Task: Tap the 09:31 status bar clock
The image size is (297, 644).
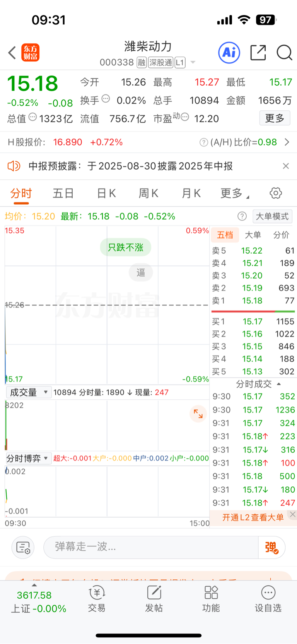Action: point(49,20)
